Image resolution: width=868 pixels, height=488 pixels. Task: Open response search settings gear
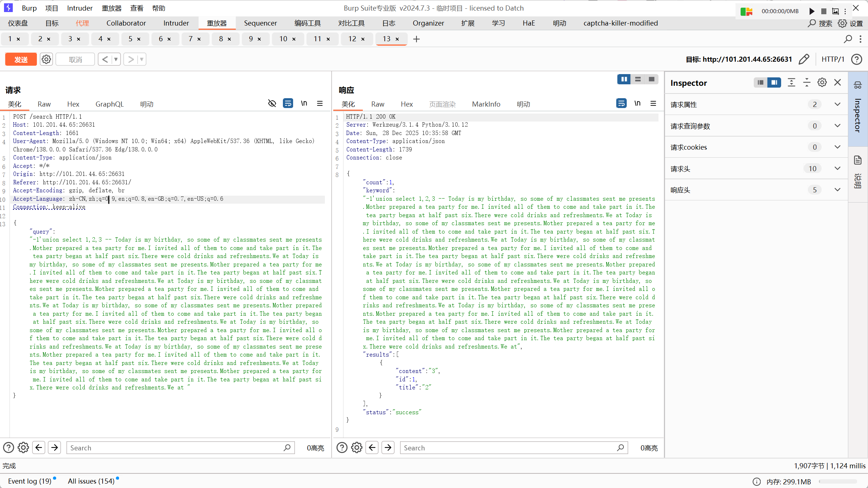coord(357,447)
